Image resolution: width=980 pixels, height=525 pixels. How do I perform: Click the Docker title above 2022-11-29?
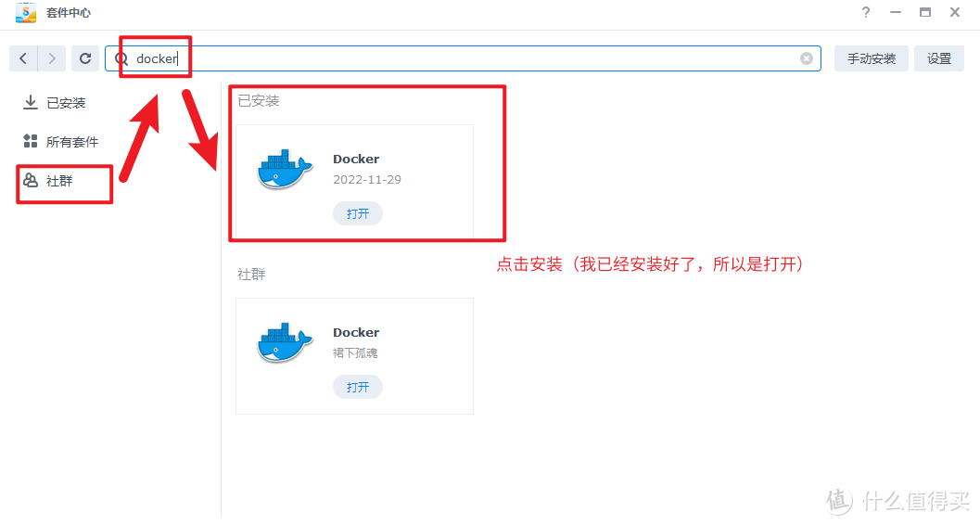(356, 159)
